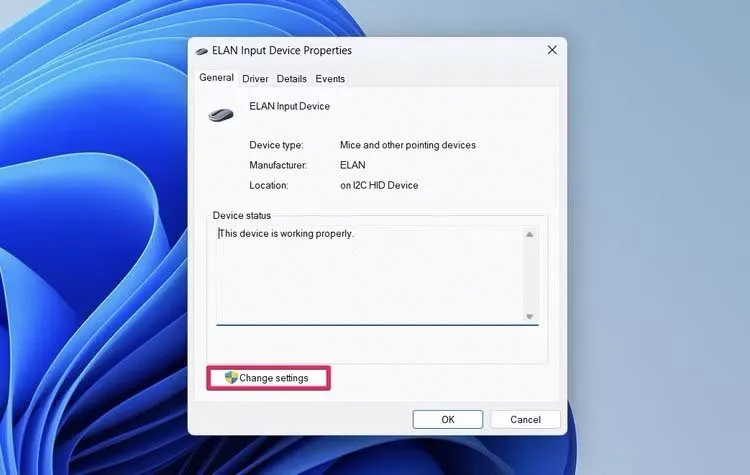The image size is (750, 475).
Task: Click the Device status scrollbar track
Action: (529, 276)
